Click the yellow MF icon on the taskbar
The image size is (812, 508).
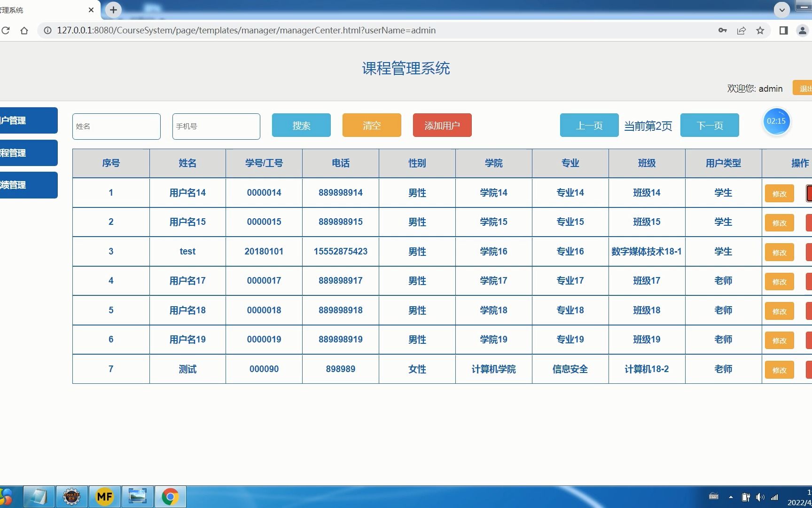(x=104, y=496)
